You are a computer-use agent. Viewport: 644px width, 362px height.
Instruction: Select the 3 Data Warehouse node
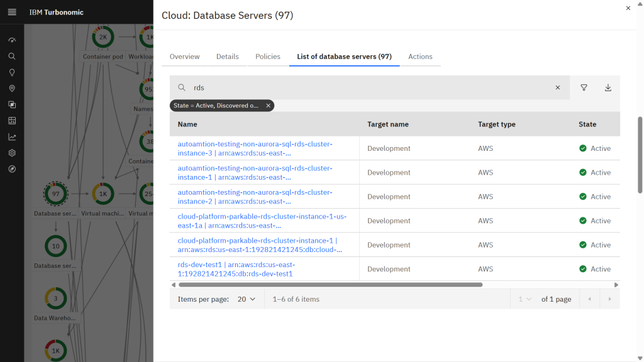[55, 299]
